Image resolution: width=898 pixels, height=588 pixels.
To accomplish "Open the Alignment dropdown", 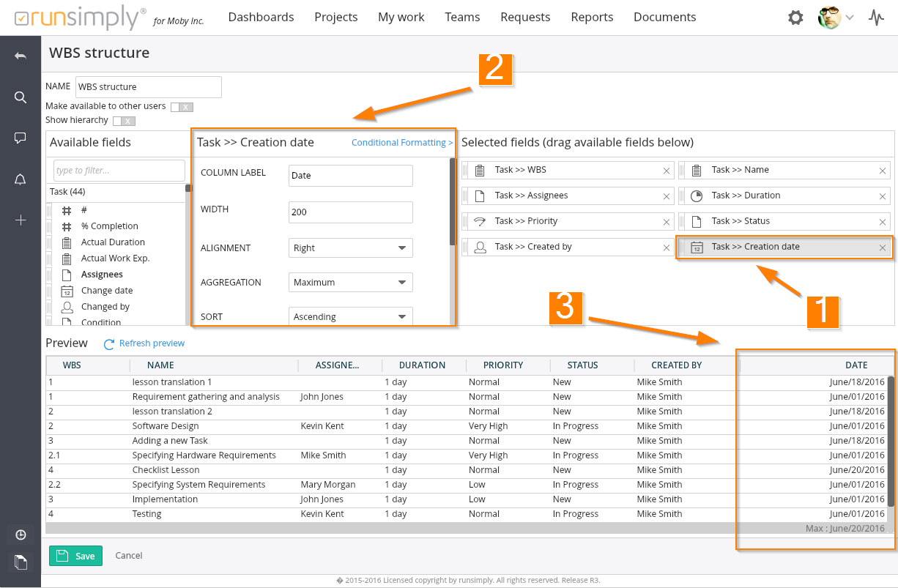I will (x=351, y=248).
